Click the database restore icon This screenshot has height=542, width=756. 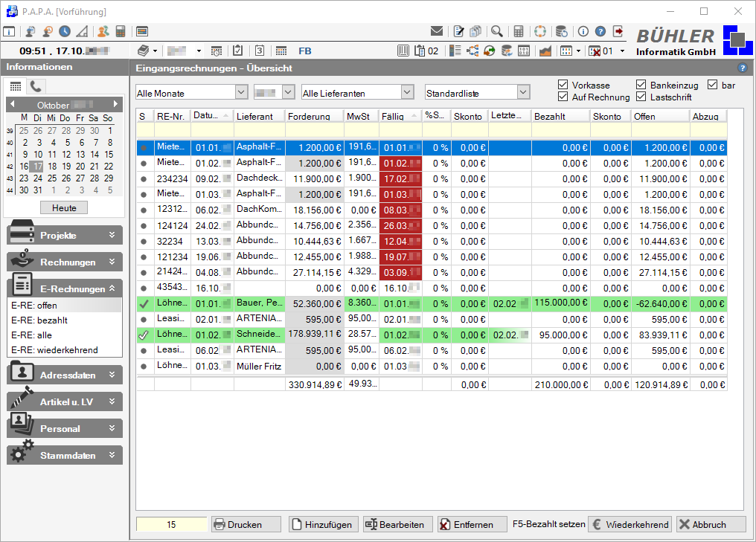(561, 31)
